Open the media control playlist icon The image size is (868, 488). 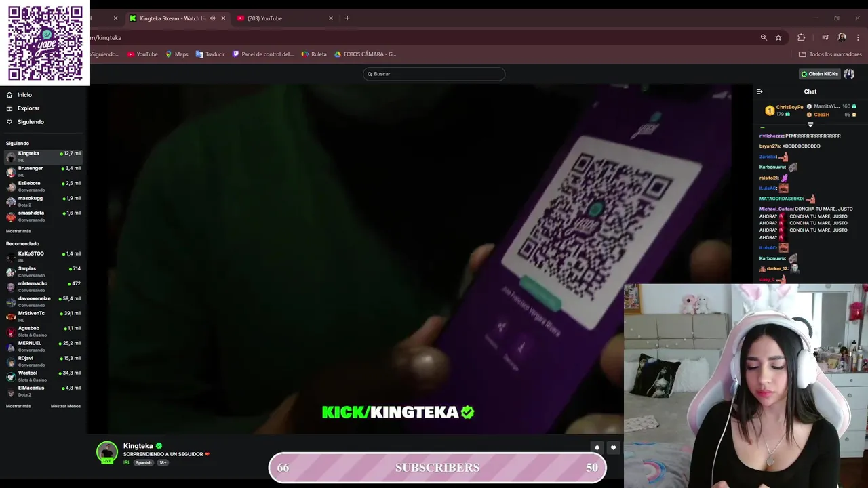pyautogui.click(x=825, y=37)
